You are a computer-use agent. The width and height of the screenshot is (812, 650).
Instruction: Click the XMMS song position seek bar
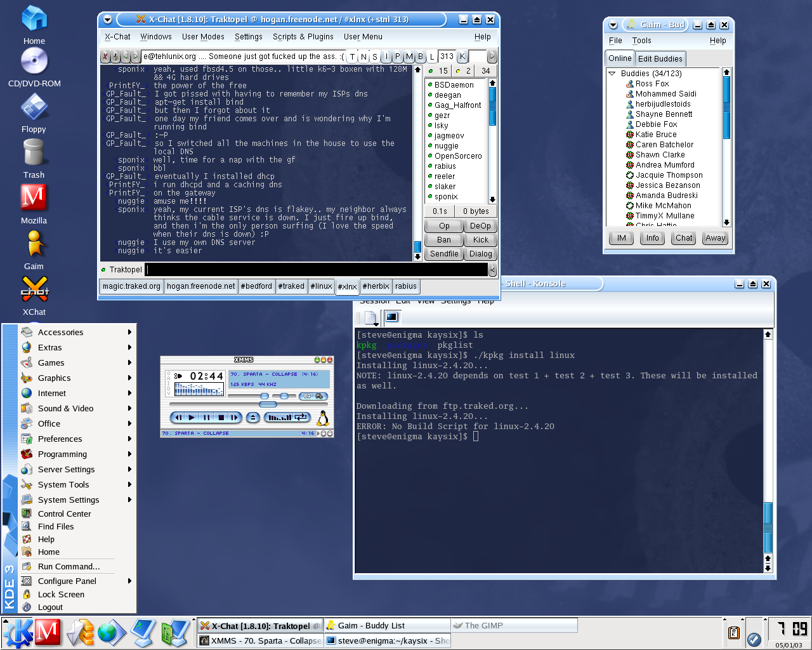pos(247,404)
